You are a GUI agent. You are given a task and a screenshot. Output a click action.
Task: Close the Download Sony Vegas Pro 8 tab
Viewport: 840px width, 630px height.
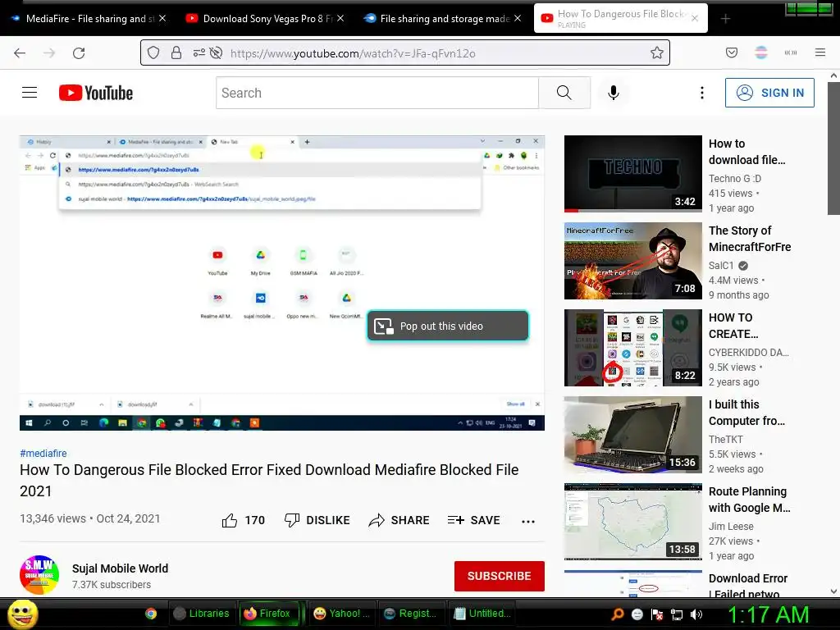click(x=340, y=18)
